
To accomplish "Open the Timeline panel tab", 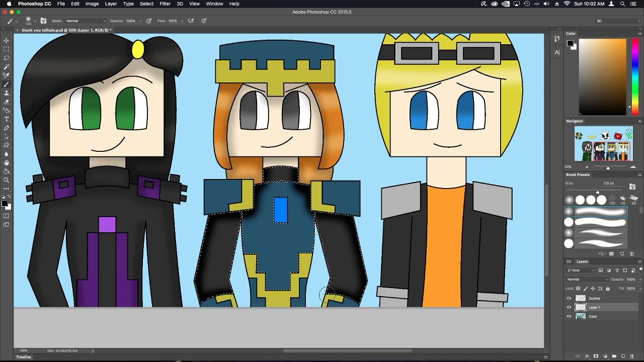I will coord(24,357).
